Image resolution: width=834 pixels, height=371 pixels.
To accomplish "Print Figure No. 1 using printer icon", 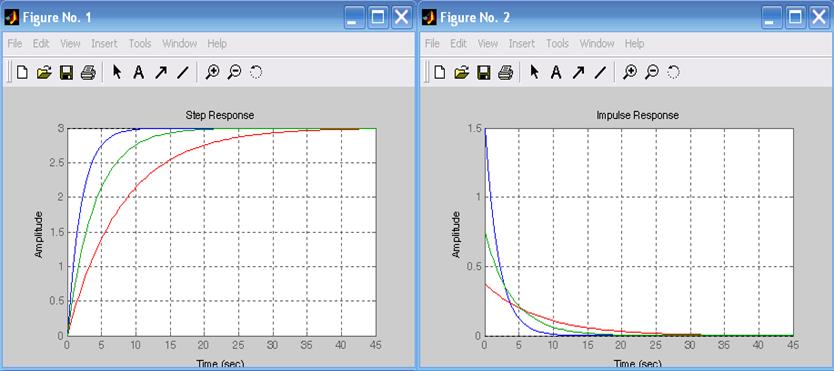I will (88, 72).
